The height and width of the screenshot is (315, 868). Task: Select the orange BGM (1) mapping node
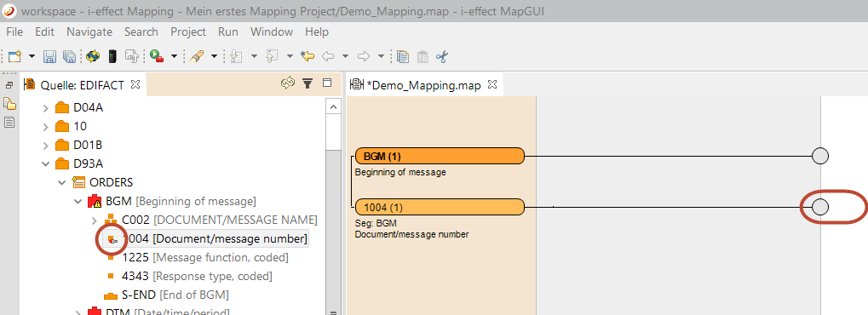click(440, 156)
